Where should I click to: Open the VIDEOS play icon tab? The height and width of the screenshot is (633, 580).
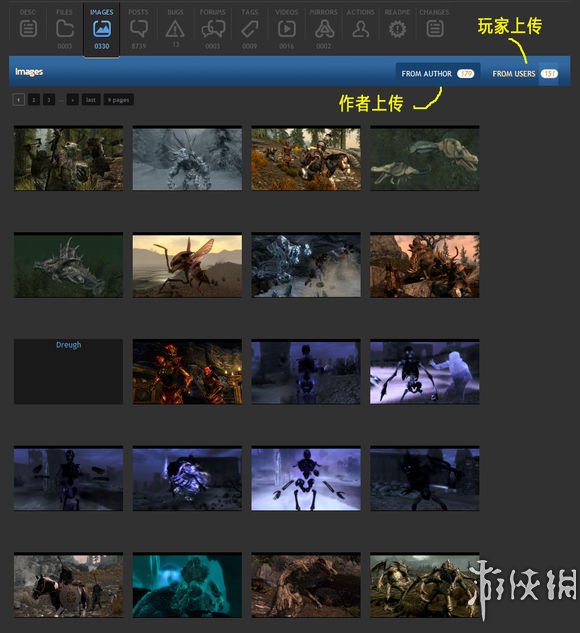tap(287, 28)
